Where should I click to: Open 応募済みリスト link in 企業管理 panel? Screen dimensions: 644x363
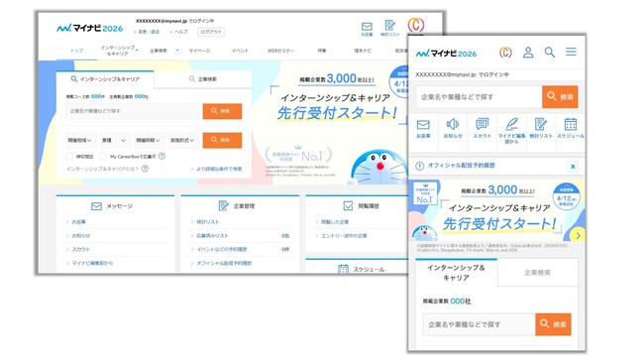pos(212,236)
